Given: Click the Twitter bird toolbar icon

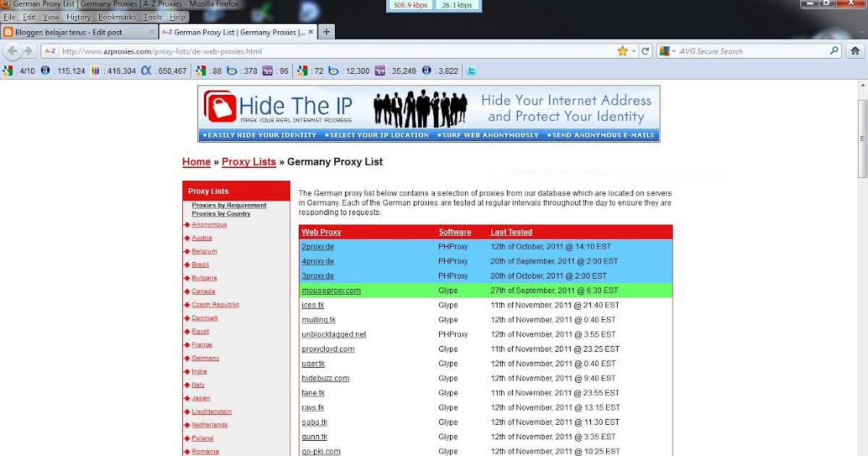Looking at the screenshot, I should [x=472, y=71].
